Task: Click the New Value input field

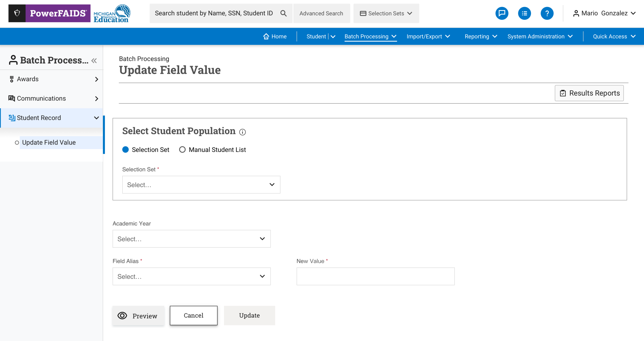Action: (375, 276)
